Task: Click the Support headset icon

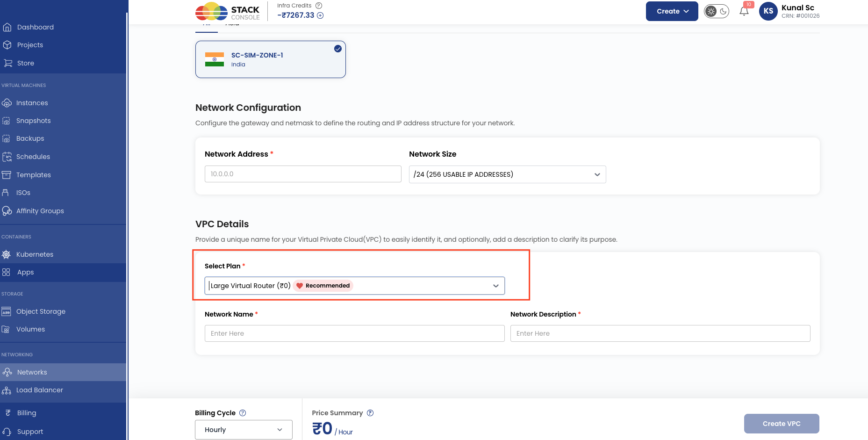Action: click(7, 432)
